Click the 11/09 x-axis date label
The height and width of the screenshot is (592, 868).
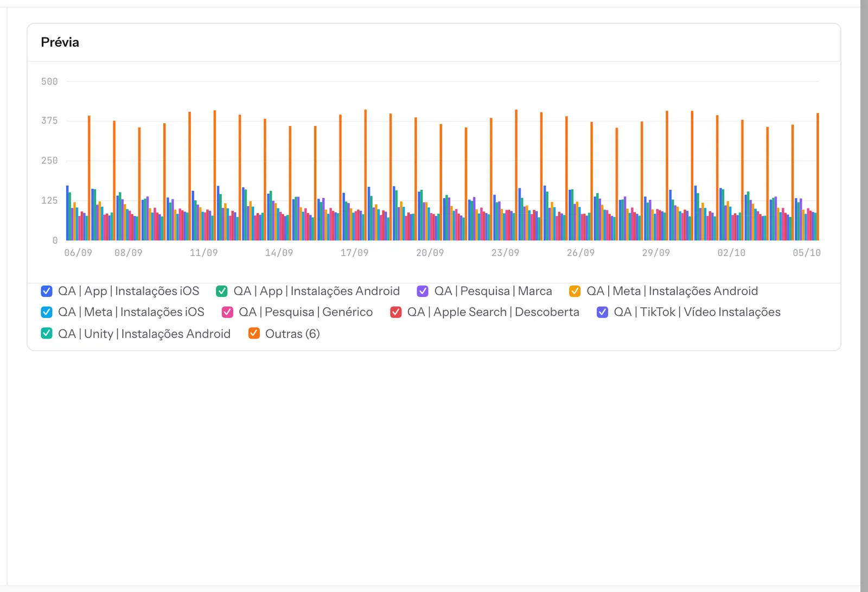[204, 253]
